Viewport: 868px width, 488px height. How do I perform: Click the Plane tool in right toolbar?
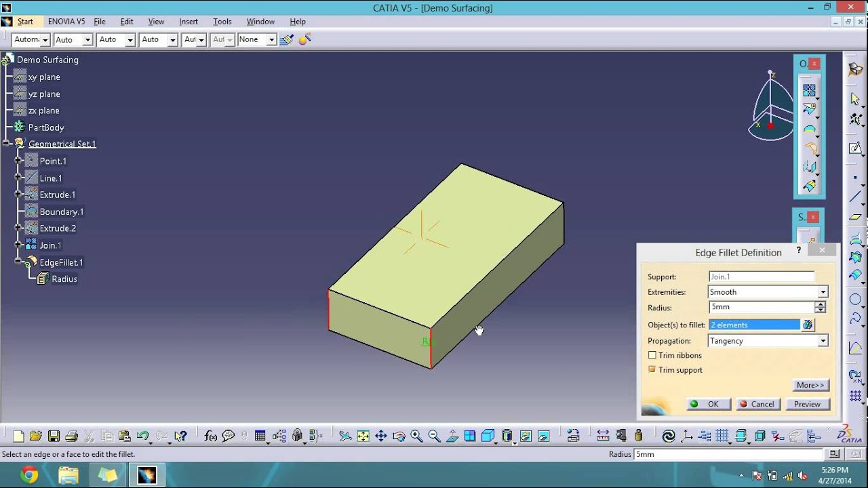point(855,217)
